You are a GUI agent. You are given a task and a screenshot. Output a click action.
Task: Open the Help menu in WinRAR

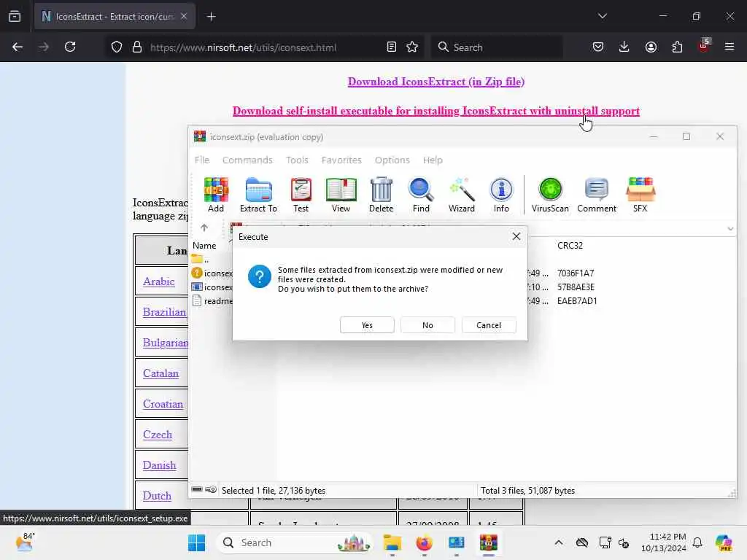[433, 160]
